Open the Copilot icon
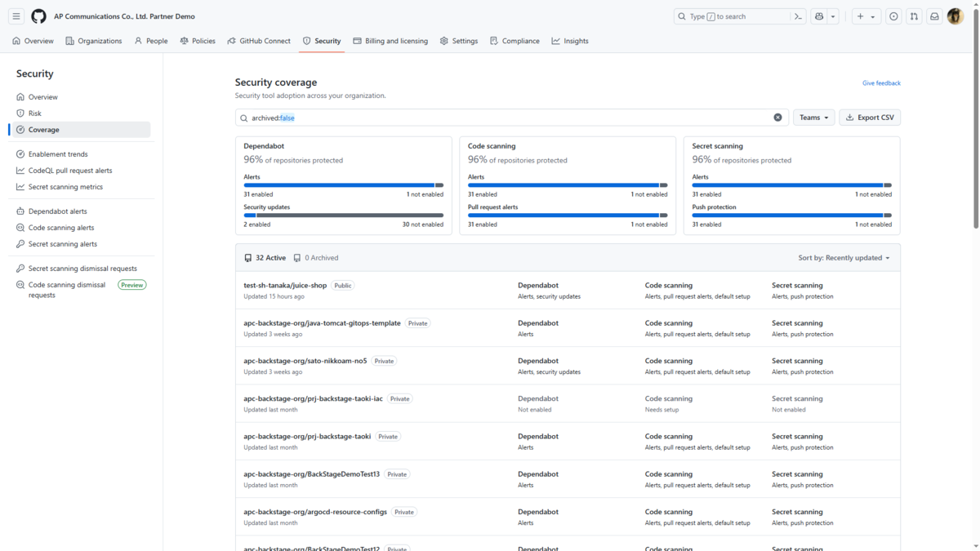980x551 pixels. pos(819,16)
